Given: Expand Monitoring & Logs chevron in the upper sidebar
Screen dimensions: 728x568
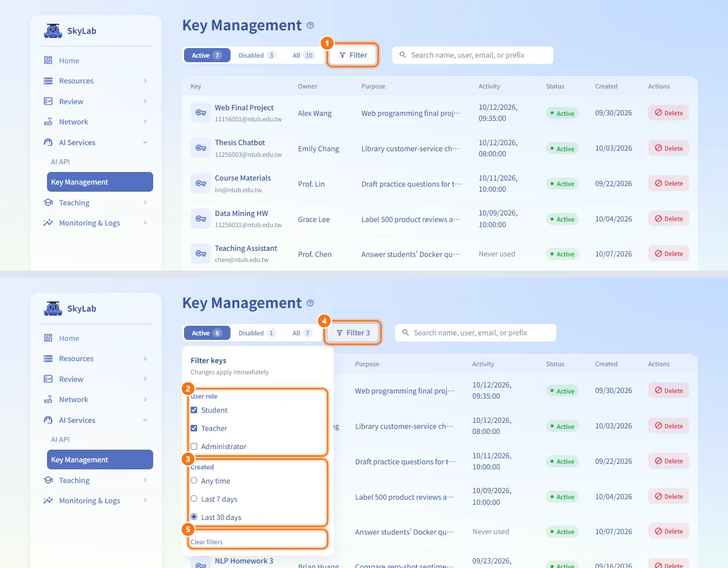Looking at the screenshot, I should tap(145, 223).
